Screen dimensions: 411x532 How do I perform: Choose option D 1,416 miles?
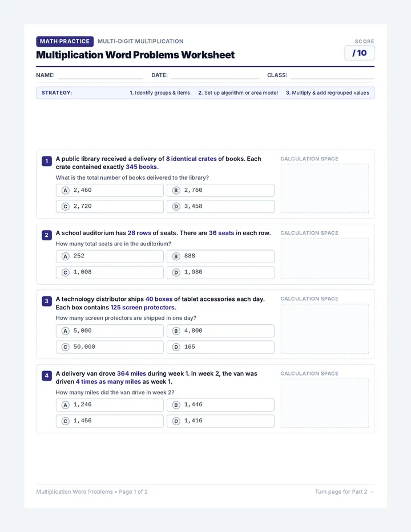click(220, 421)
